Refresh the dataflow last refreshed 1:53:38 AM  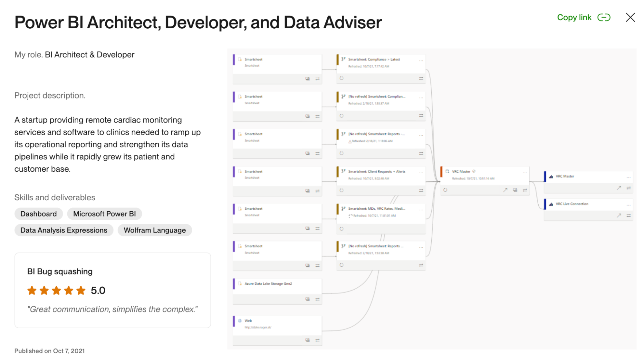point(341,265)
